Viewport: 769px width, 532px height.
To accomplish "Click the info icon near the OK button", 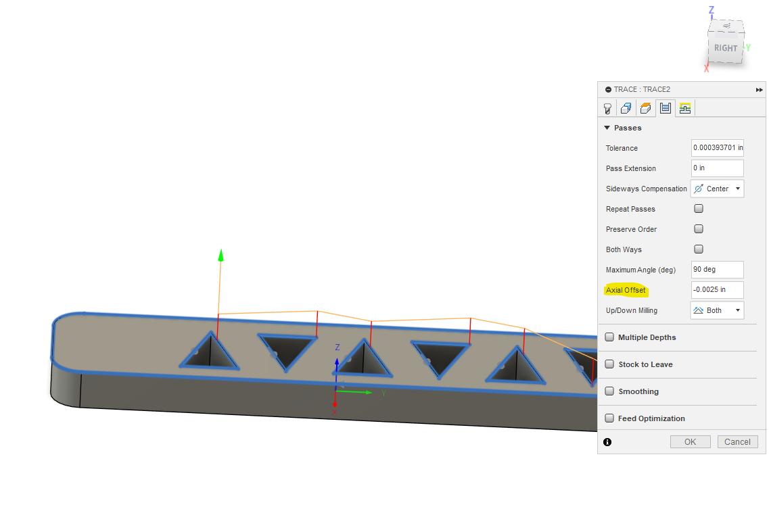I will (x=607, y=441).
